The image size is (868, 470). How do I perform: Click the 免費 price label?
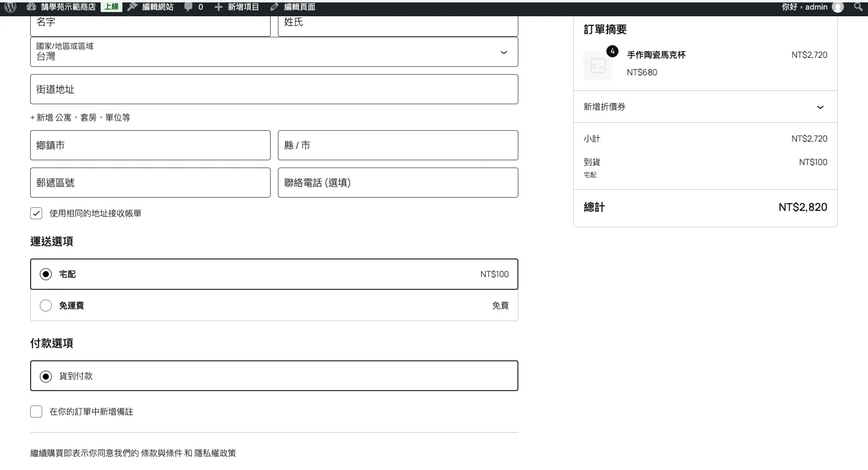coord(500,305)
